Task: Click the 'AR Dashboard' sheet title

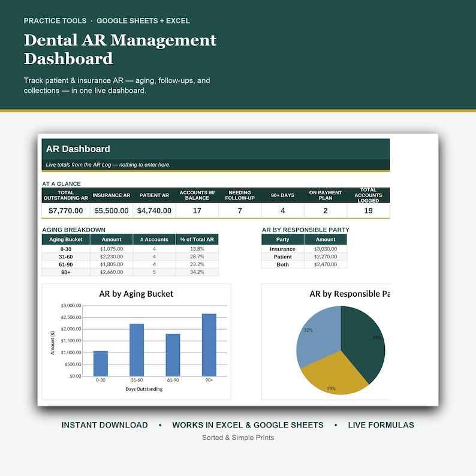Action: coord(78,149)
